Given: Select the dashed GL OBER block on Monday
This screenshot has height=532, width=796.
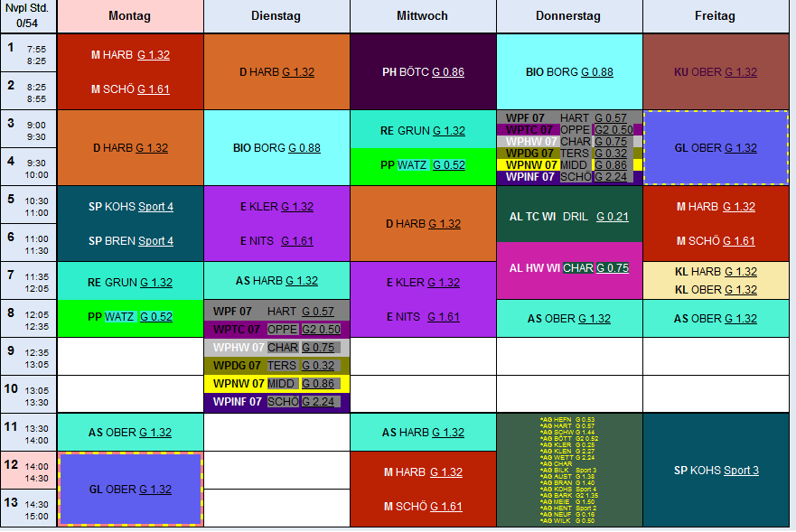Looking at the screenshot, I should click(129, 489).
